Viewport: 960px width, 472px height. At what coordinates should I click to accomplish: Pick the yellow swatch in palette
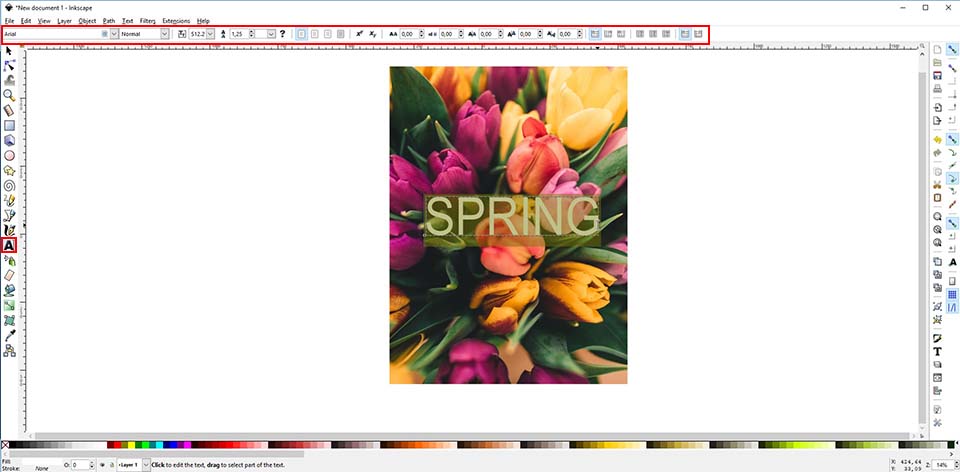click(x=132, y=444)
